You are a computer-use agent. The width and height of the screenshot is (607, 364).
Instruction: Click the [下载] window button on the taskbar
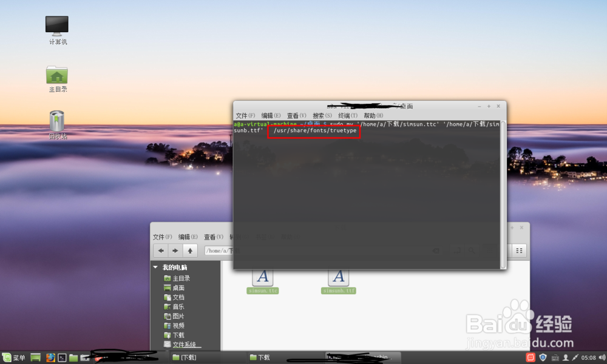point(185,357)
